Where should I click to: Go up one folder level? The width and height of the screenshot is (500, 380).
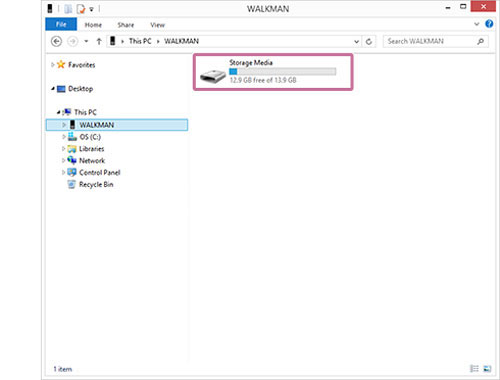pos(99,41)
